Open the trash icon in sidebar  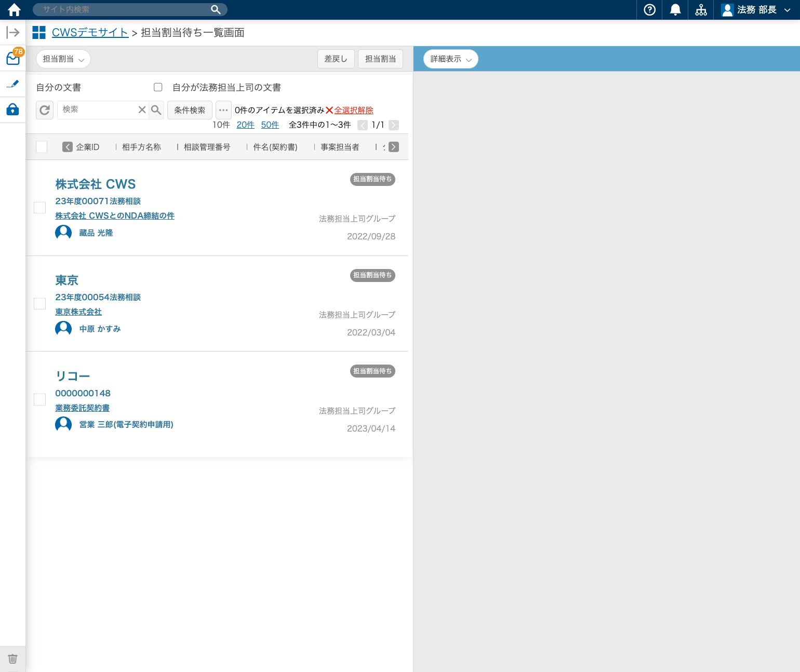pyautogui.click(x=13, y=658)
